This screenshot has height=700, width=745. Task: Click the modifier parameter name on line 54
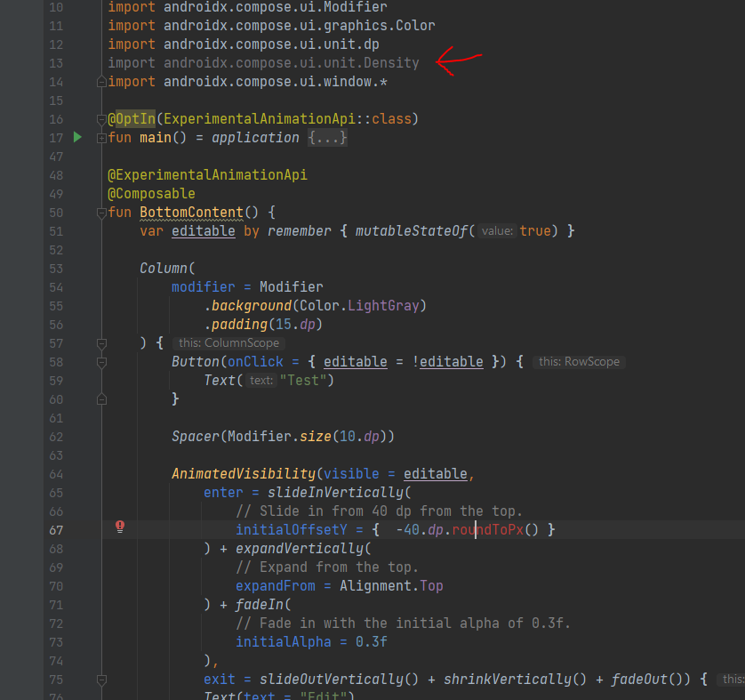click(x=204, y=287)
